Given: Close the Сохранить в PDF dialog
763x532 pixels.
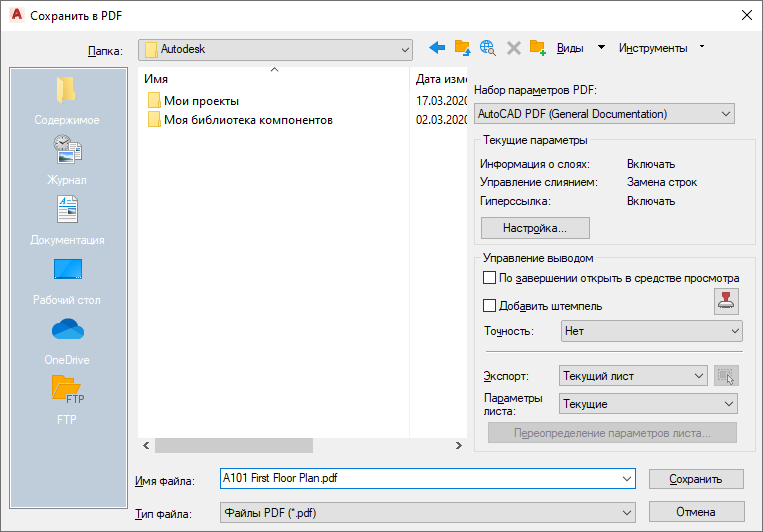Looking at the screenshot, I should click(747, 15).
